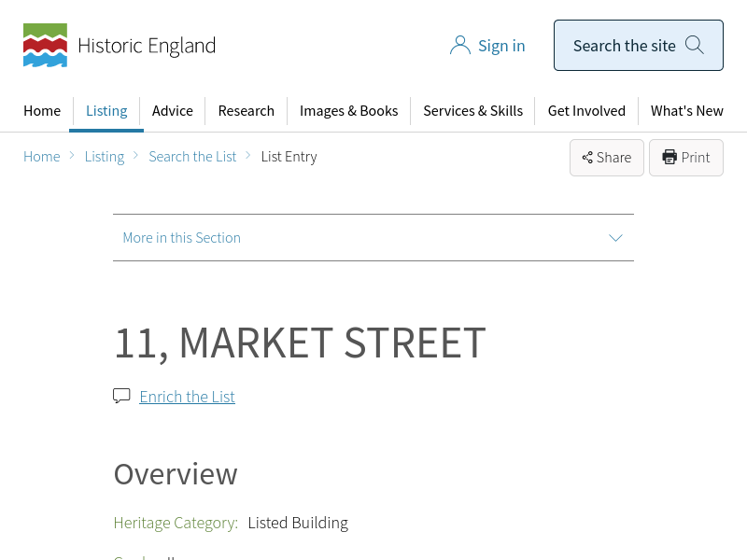Screen dimensions: 747x560
Task: Follow the Enrich the List link
Action: 187,397
